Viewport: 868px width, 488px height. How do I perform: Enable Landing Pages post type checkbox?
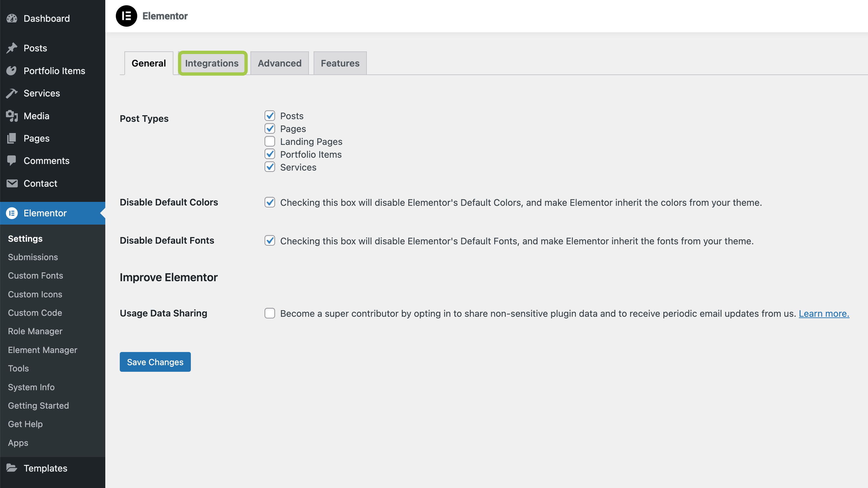tap(269, 141)
